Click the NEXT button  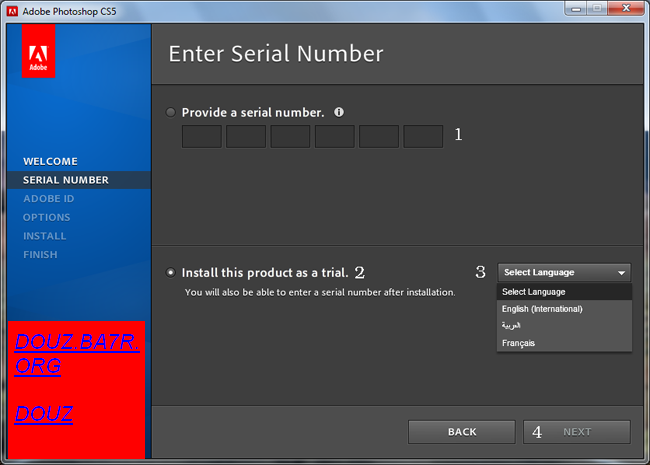tap(577, 432)
